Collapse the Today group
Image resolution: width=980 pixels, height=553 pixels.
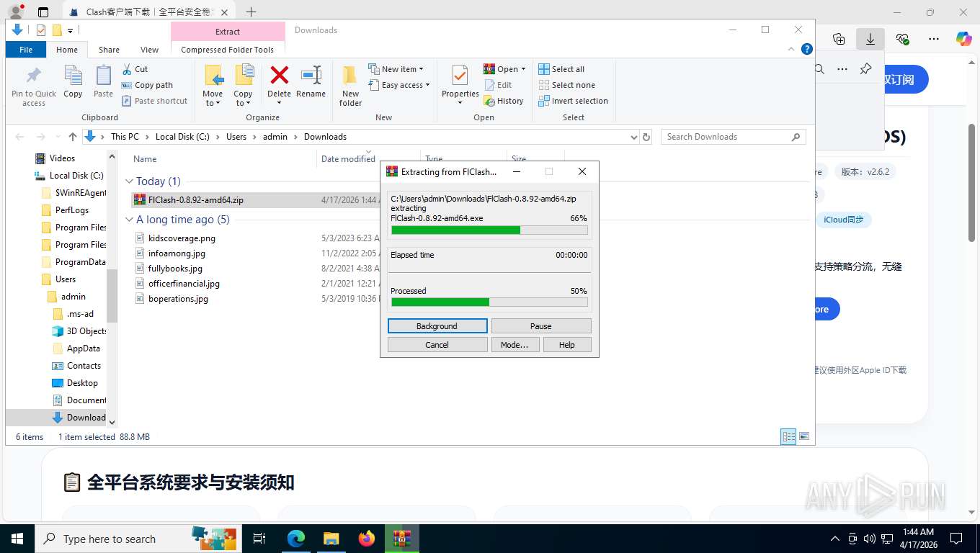pos(130,181)
